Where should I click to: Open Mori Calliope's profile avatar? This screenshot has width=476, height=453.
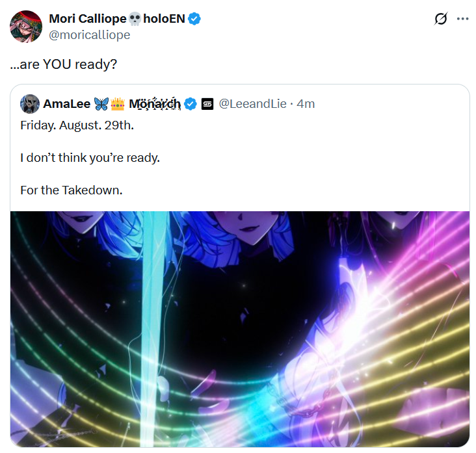click(x=26, y=27)
